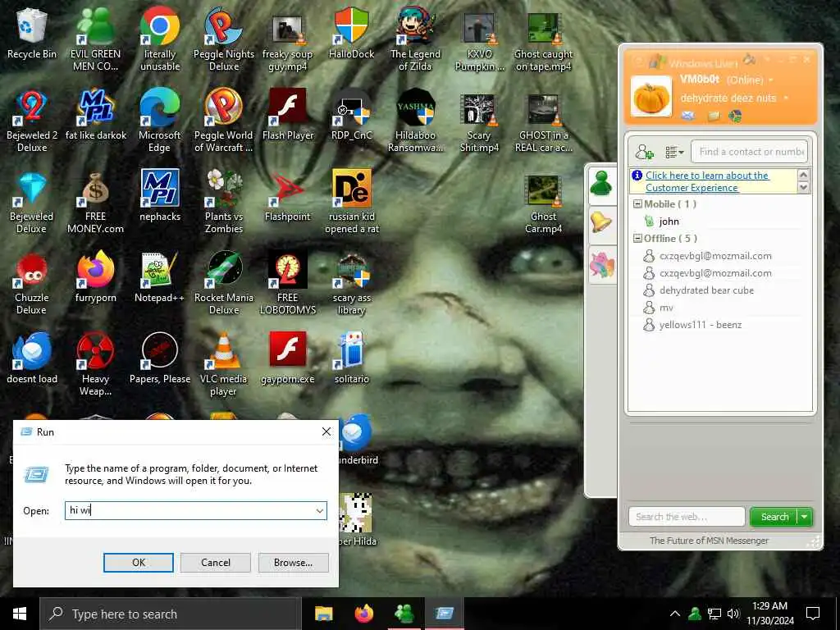This screenshot has width=840, height=630.
Task: Select the Papers, Please desktop icon
Action: (160, 358)
